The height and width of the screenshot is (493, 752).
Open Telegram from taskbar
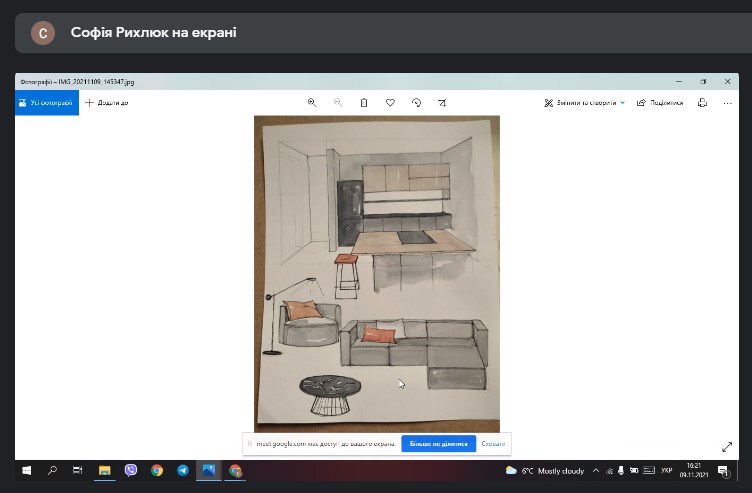(183, 470)
